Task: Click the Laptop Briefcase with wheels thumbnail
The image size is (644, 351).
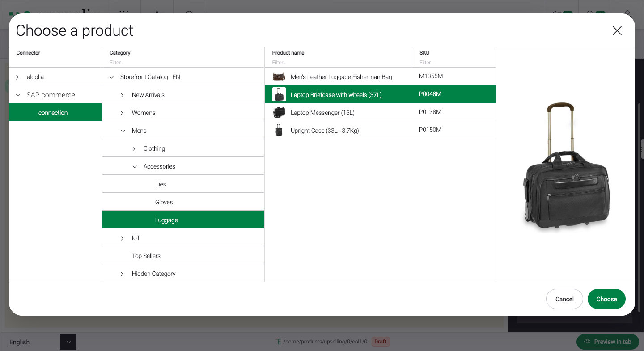Action: coord(279,95)
